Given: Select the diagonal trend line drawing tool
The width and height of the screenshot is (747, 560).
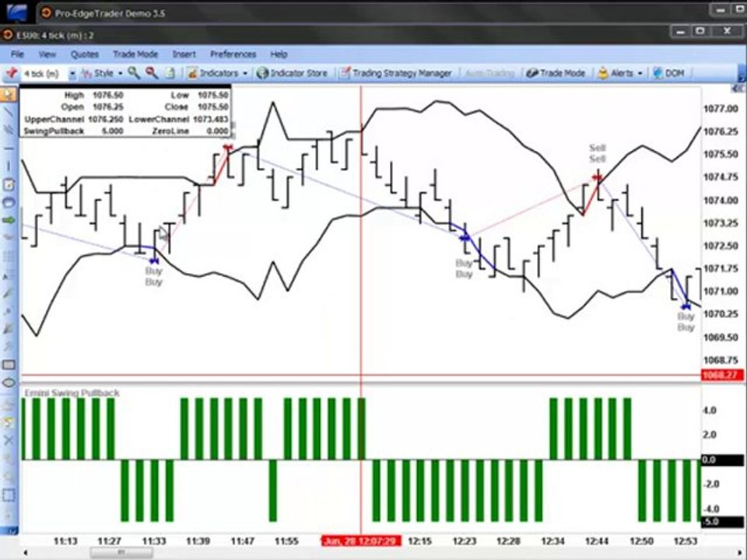Looking at the screenshot, I should pos(9,112).
